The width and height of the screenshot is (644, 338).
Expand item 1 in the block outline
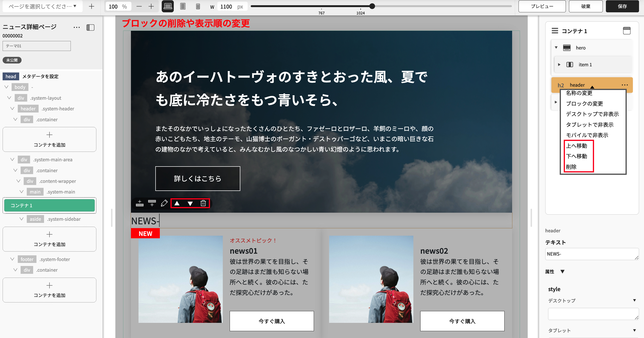coord(559,65)
